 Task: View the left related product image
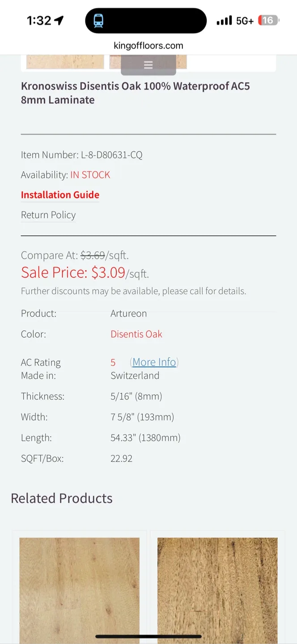(79, 589)
